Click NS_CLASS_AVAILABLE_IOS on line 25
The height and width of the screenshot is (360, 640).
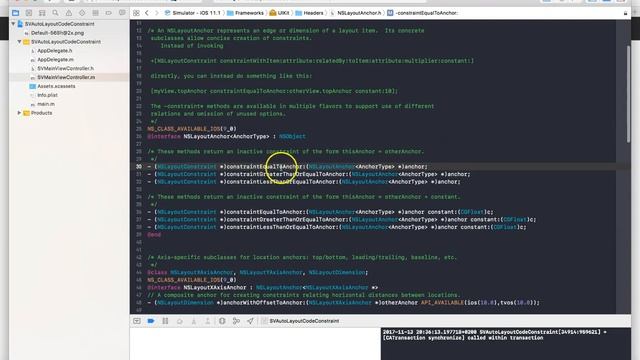point(184,129)
